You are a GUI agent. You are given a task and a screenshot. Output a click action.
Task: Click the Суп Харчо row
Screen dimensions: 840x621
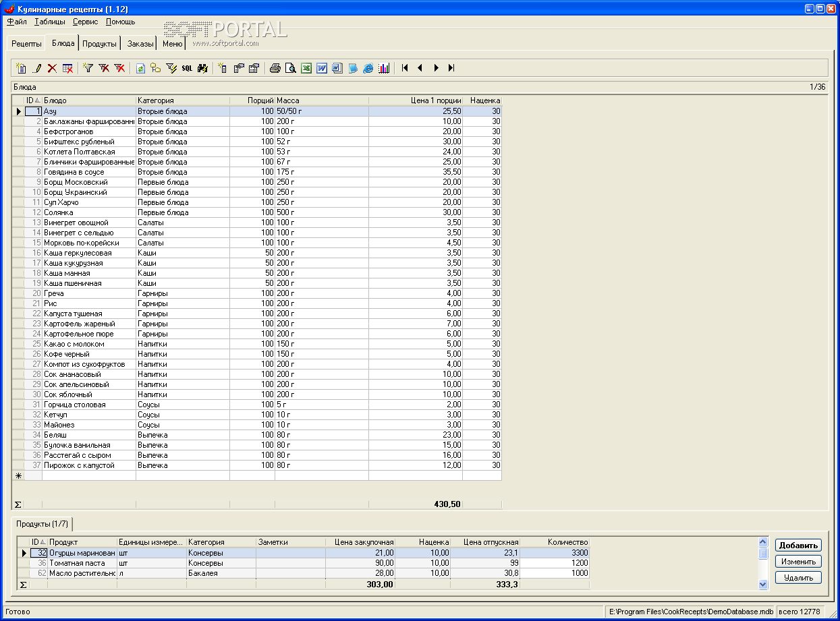[x=257, y=202]
